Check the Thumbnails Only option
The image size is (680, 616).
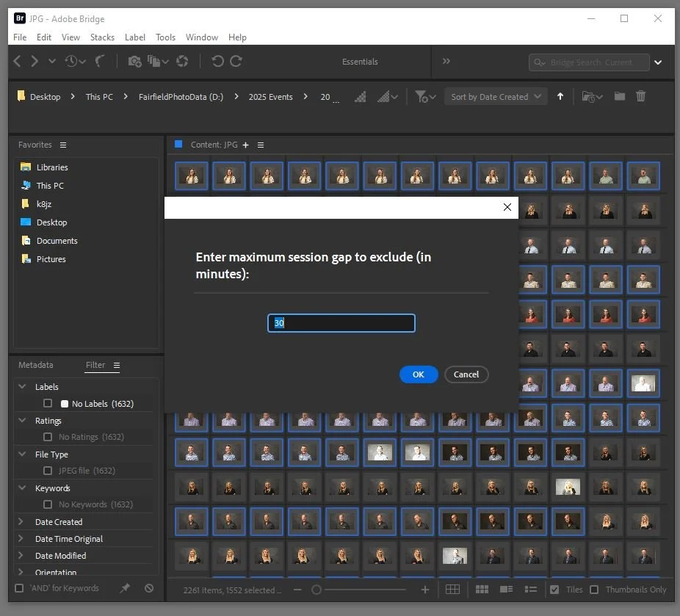pos(594,590)
